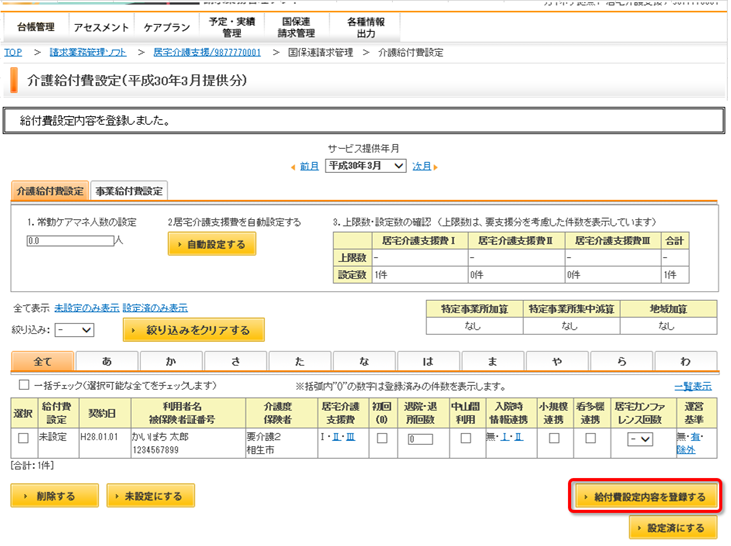Go to TOP breadcrumb link

tap(13, 52)
